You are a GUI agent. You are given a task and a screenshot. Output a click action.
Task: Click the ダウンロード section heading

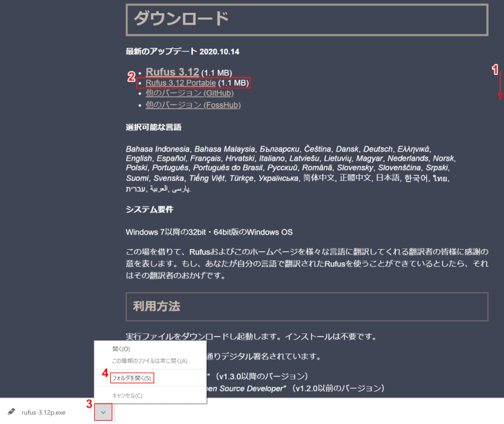(x=181, y=19)
